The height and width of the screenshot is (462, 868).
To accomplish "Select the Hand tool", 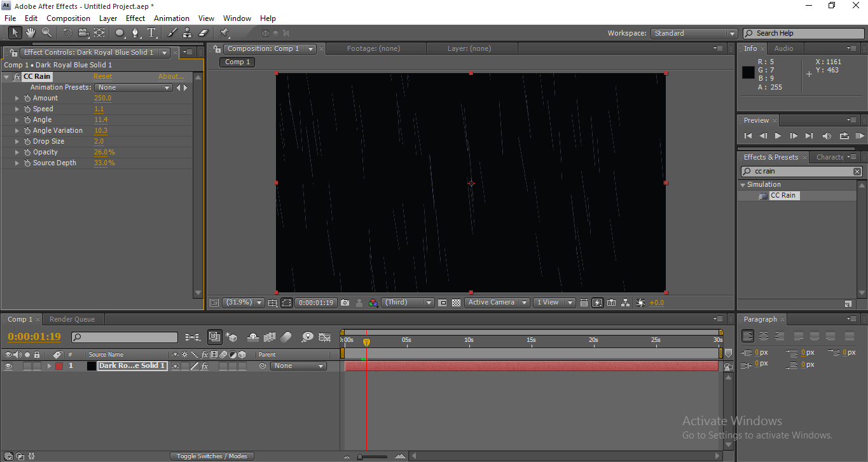I will (x=31, y=32).
